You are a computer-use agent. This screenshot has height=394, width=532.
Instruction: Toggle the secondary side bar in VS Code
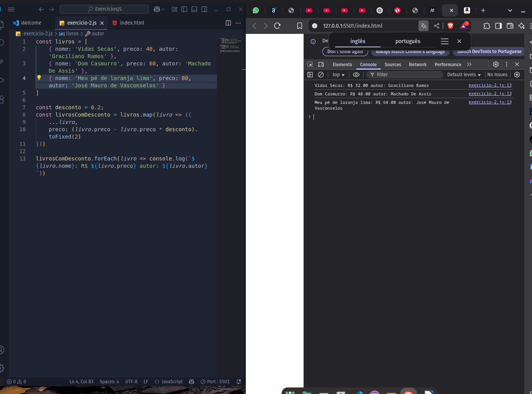click(x=204, y=9)
